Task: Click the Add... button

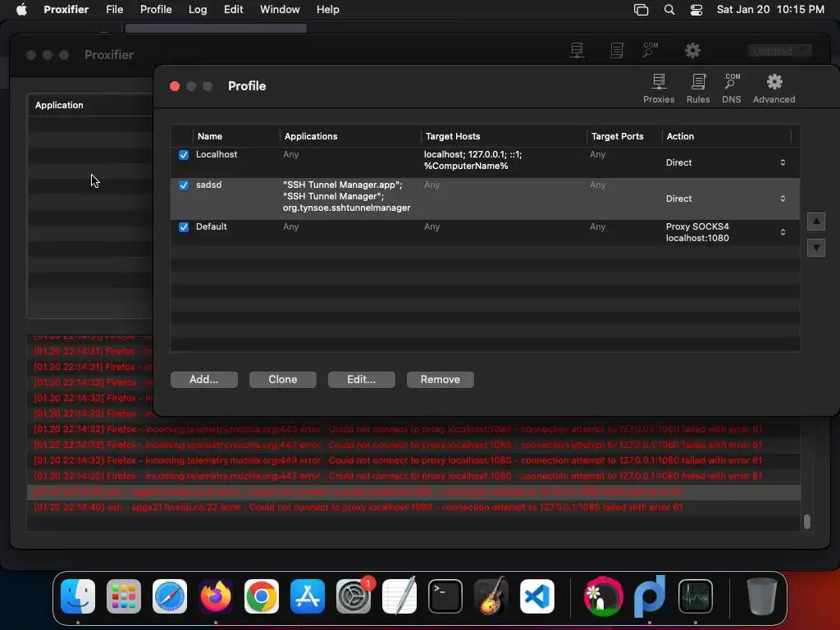Action: (x=204, y=379)
